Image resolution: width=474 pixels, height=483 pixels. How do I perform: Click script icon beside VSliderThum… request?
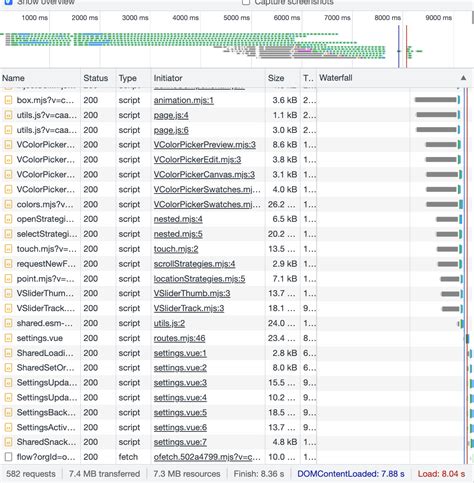coord(8,293)
